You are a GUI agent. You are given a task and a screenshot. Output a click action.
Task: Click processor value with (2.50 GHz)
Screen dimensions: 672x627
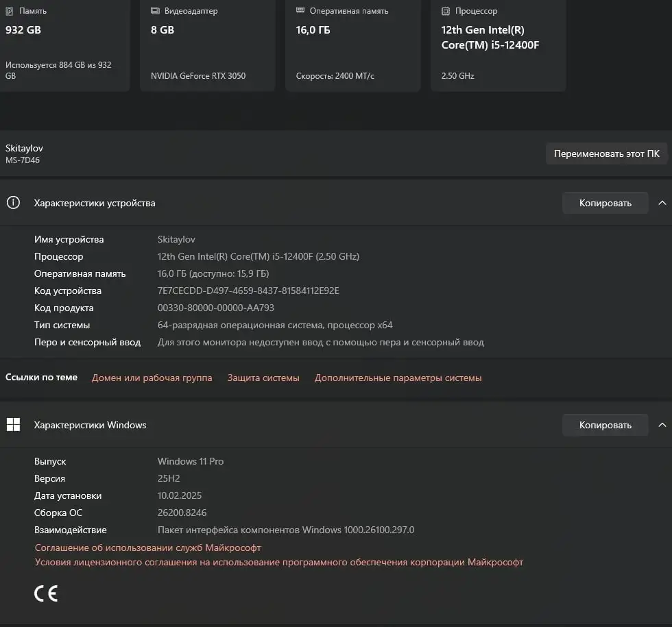pyautogui.click(x=258, y=256)
